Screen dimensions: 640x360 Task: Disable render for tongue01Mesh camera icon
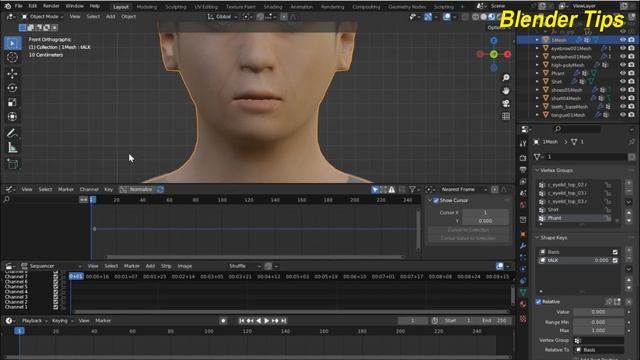(x=631, y=115)
